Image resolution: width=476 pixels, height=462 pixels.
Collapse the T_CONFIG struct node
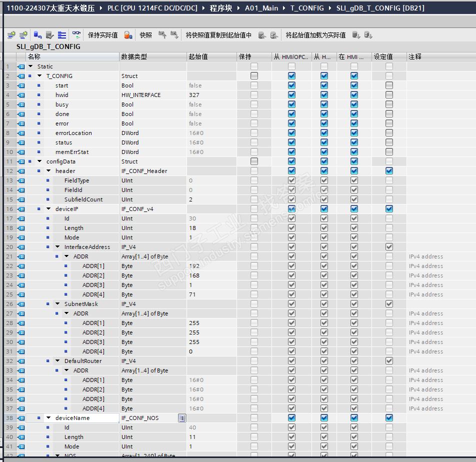(x=39, y=76)
